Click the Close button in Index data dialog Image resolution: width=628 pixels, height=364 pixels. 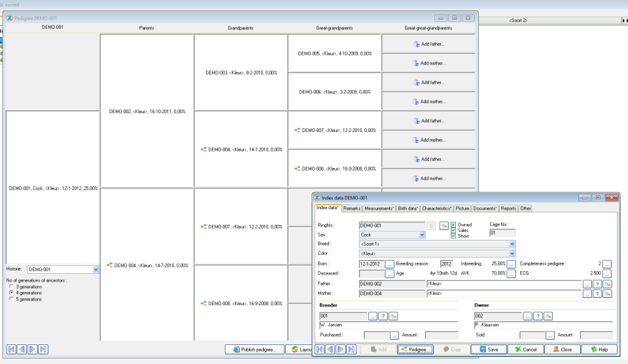coord(563,349)
